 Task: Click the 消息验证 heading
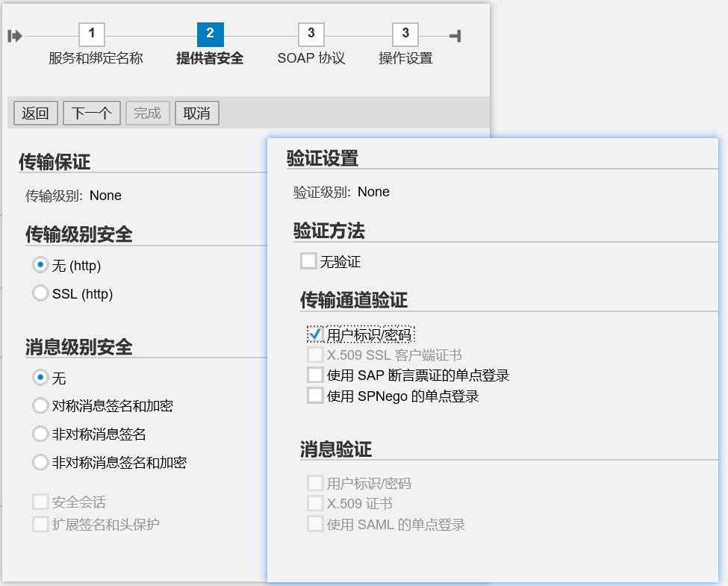point(336,449)
